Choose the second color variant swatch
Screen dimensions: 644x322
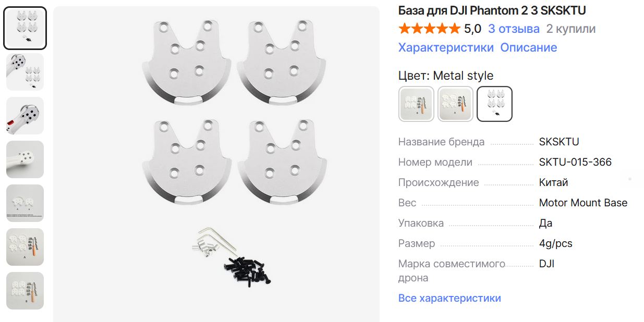click(x=455, y=104)
